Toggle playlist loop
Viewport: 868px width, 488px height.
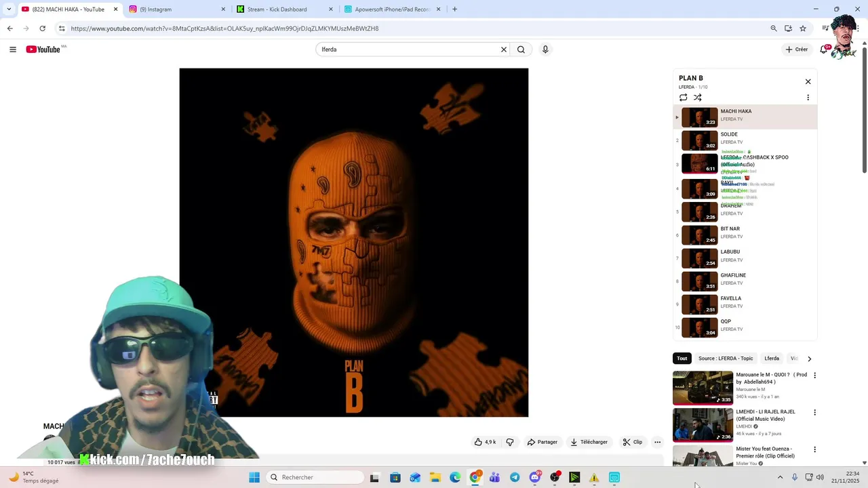click(x=683, y=98)
